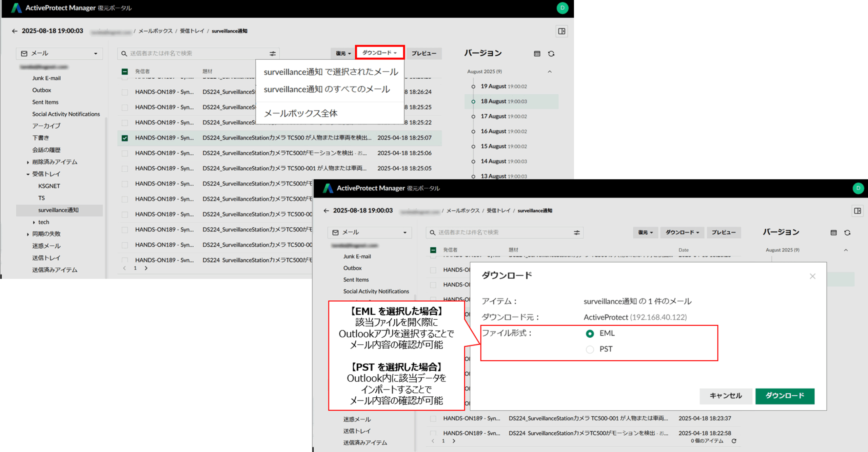Collapse 受信トレイ folder in top-left tree

click(x=28, y=174)
